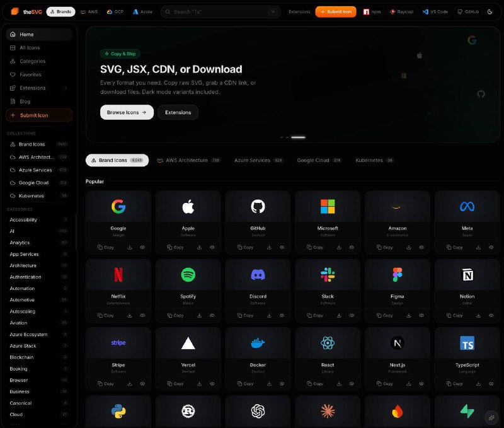This screenshot has width=504, height=428.
Task: Select the GCP header tab
Action: tap(115, 11)
